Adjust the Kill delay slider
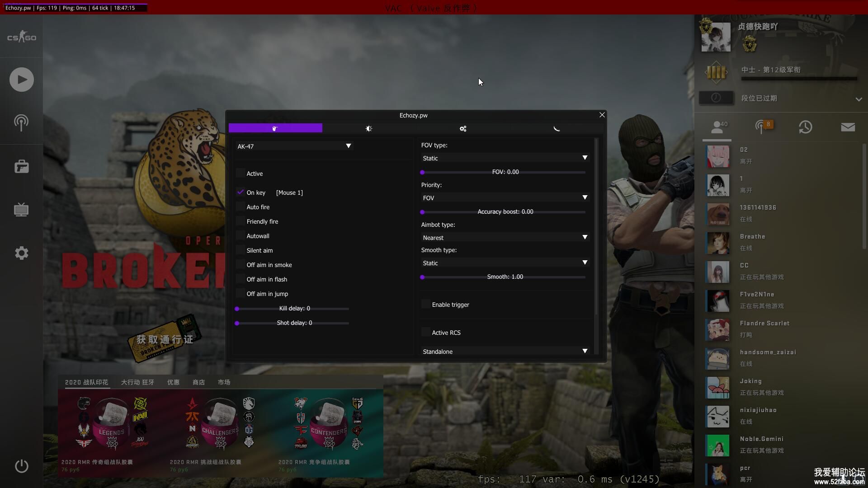 click(292, 309)
